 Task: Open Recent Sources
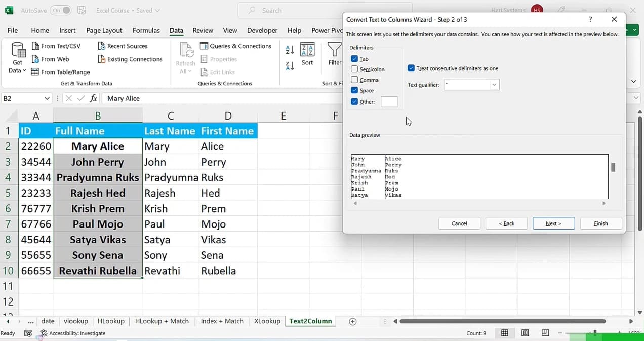point(122,46)
